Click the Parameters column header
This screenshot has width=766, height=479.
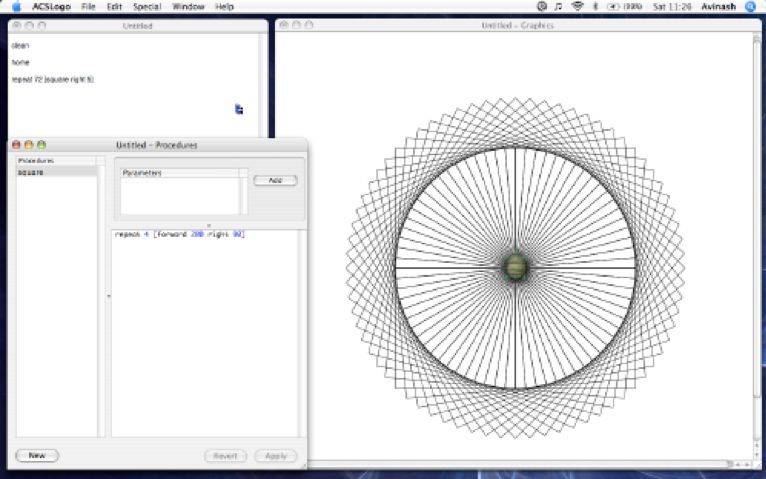(180, 172)
